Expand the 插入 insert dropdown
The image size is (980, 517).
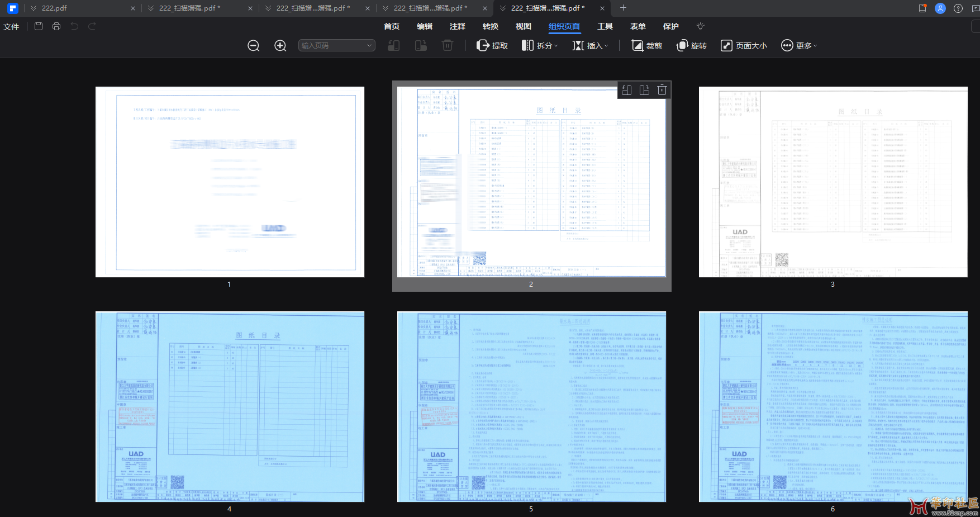coord(591,46)
